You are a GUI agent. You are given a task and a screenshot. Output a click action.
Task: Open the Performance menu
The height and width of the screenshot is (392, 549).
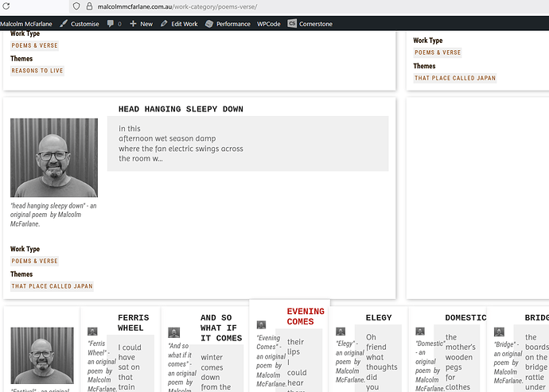[x=228, y=24]
